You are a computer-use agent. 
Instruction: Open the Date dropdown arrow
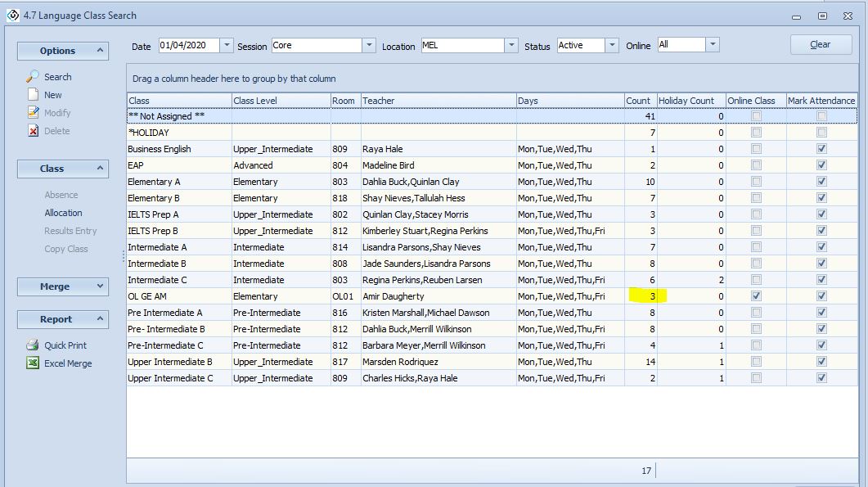point(227,46)
